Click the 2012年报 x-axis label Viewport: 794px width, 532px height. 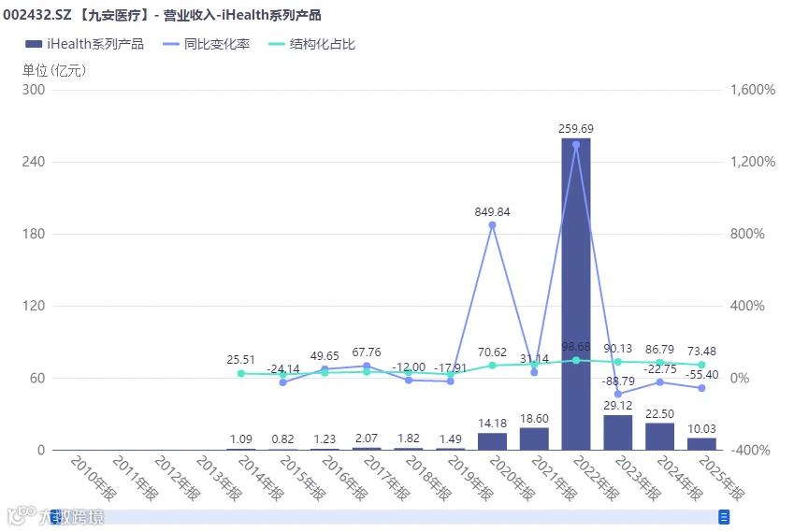click(178, 478)
